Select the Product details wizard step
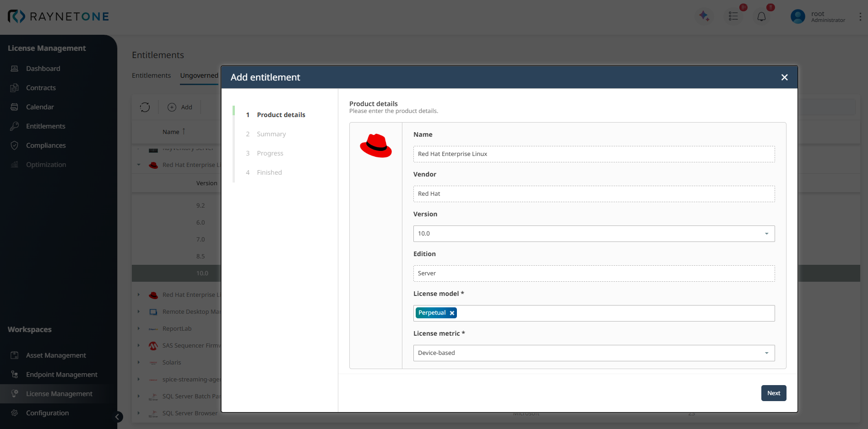The height and width of the screenshot is (429, 868). click(x=281, y=115)
